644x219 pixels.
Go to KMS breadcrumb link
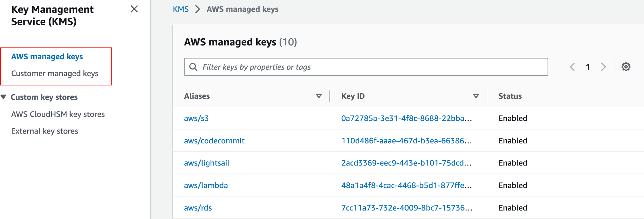pyautogui.click(x=181, y=9)
